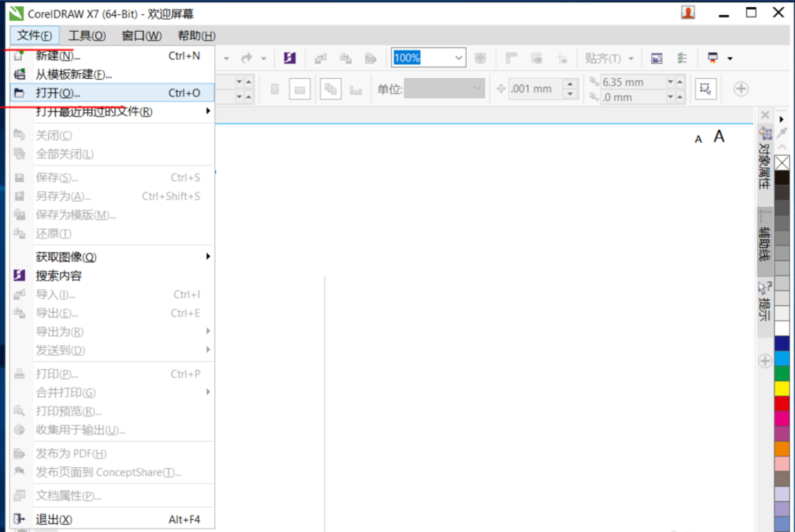795x532 pixels.
Task: Click the quick customize plus on property bar
Action: (741, 89)
